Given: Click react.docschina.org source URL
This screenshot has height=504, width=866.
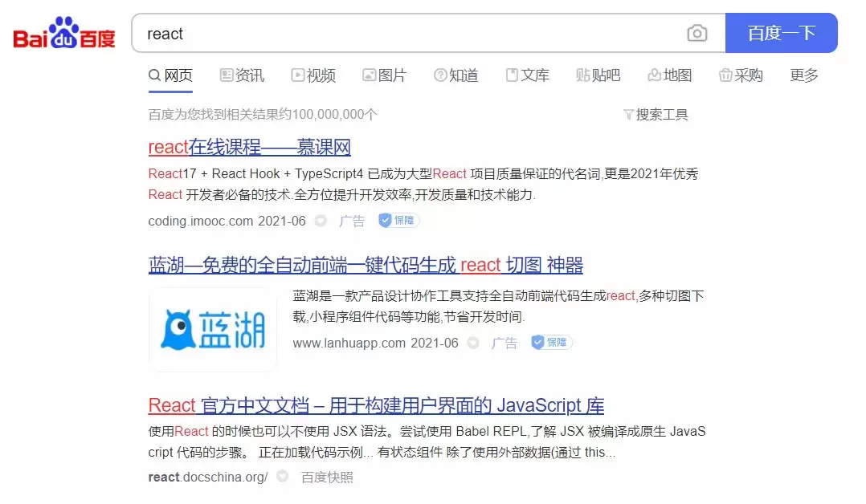Looking at the screenshot, I should pos(208,477).
